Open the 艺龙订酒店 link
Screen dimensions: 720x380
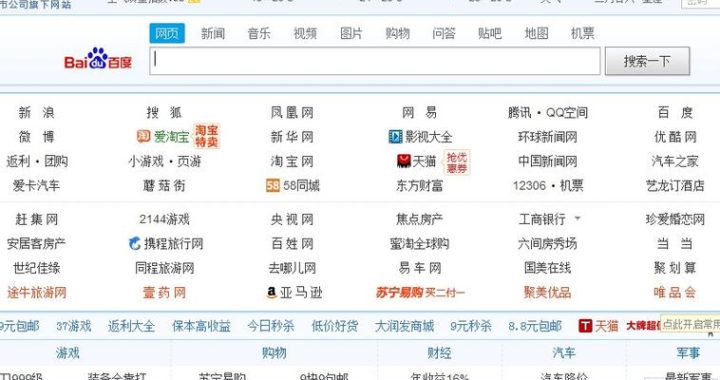tap(675, 185)
